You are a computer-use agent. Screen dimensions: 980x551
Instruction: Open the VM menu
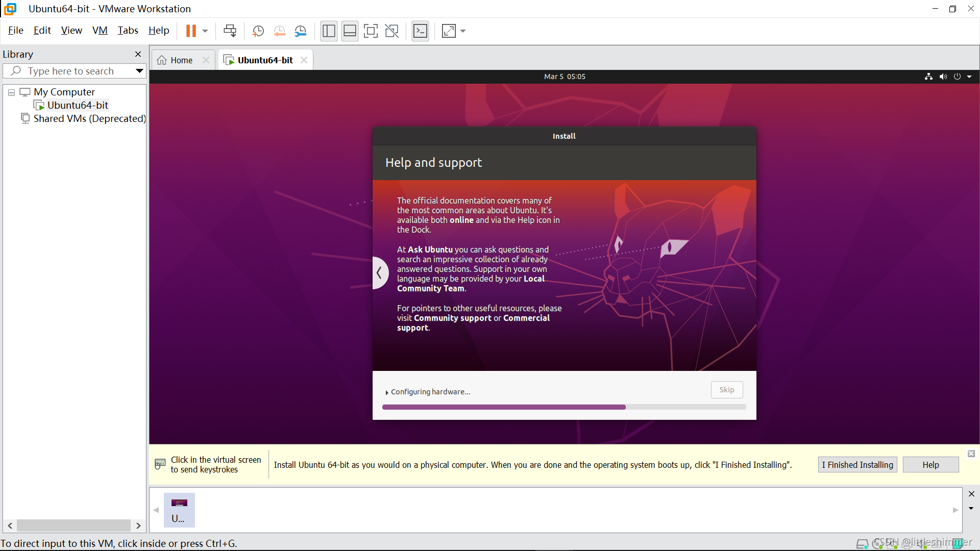pyautogui.click(x=100, y=31)
